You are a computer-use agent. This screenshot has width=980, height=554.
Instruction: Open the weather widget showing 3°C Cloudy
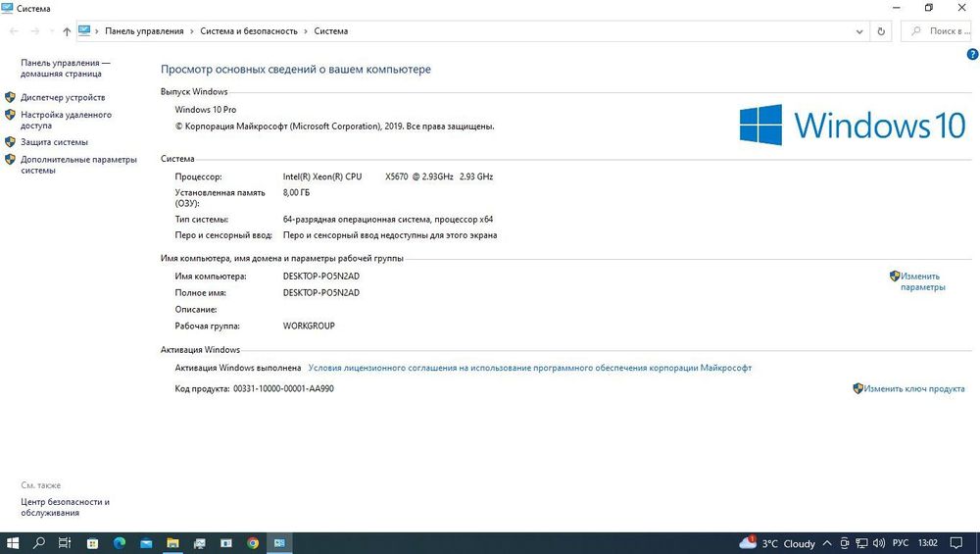(777, 543)
